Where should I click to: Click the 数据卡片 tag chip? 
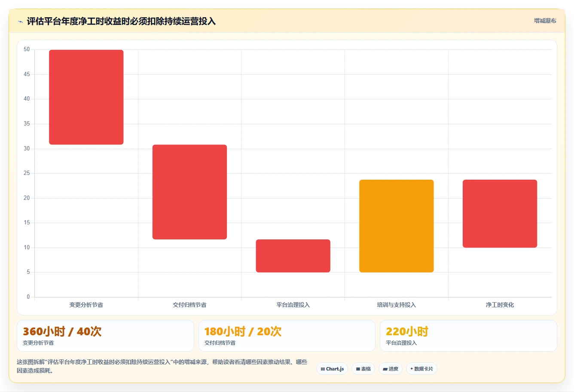pos(421,369)
